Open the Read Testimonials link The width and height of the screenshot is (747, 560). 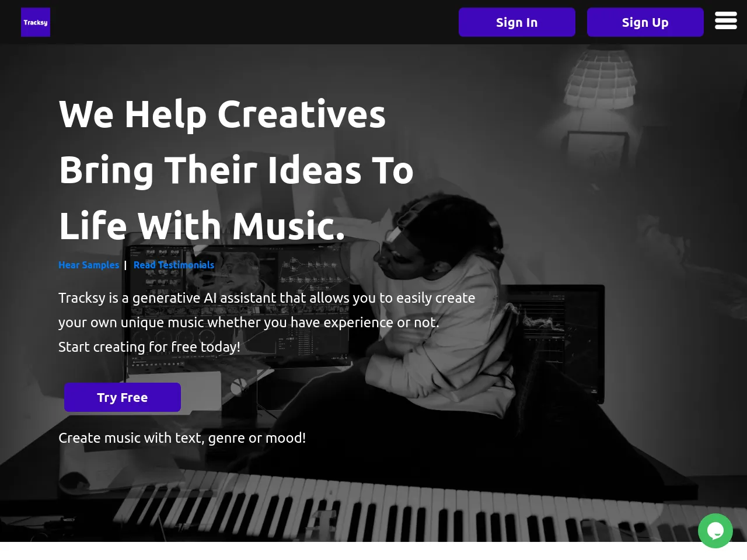coord(174,265)
